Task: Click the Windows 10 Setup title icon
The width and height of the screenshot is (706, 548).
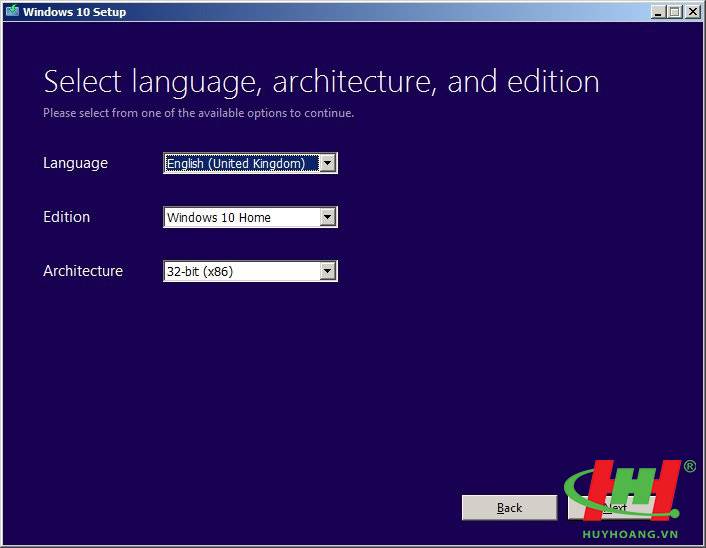Action: (12, 11)
